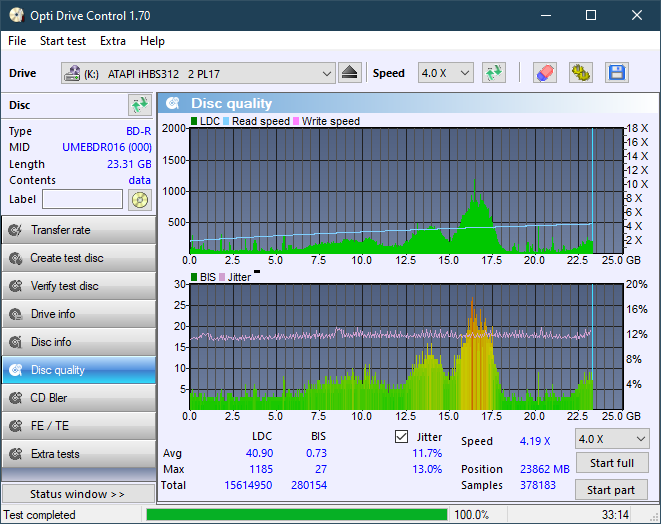Expand the drive selection dropdown
Screen dimensions: 661x524
point(327,73)
